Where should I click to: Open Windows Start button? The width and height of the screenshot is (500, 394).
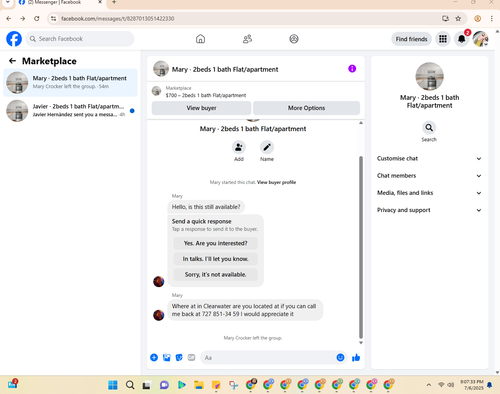tap(113, 385)
